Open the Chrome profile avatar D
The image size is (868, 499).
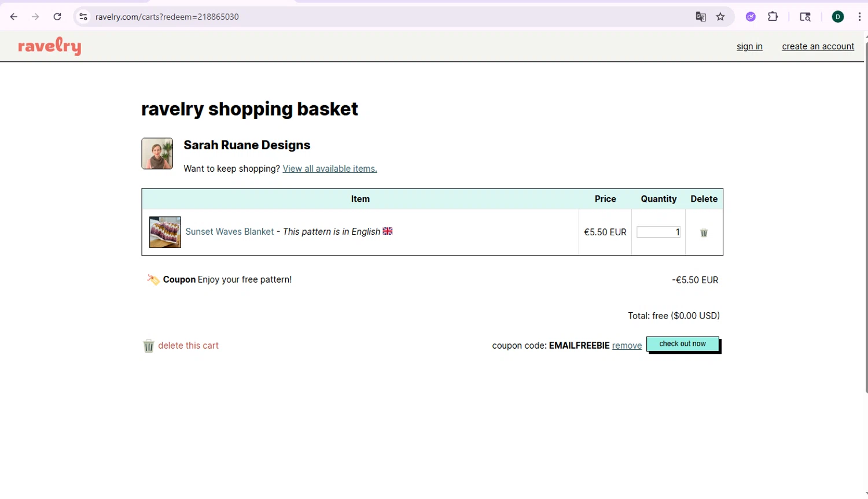838,17
